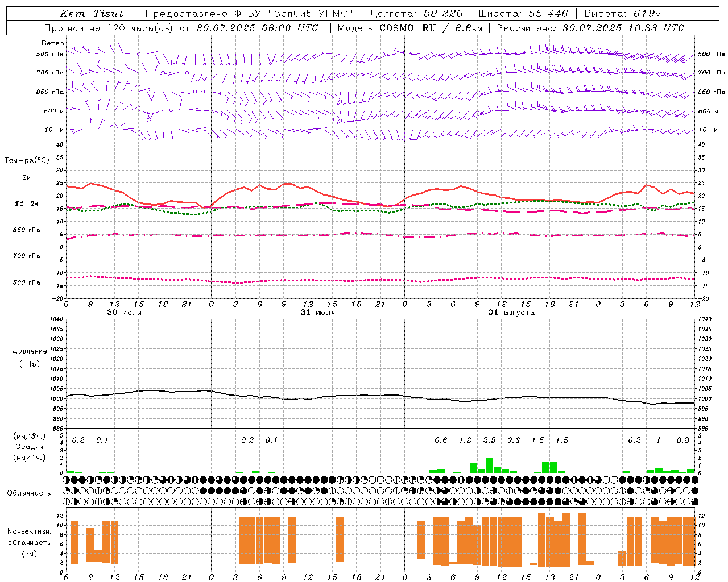Click the '31 июля' date label
Image resolution: width=728 pixels, height=582 pixels.
click(x=318, y=313)
